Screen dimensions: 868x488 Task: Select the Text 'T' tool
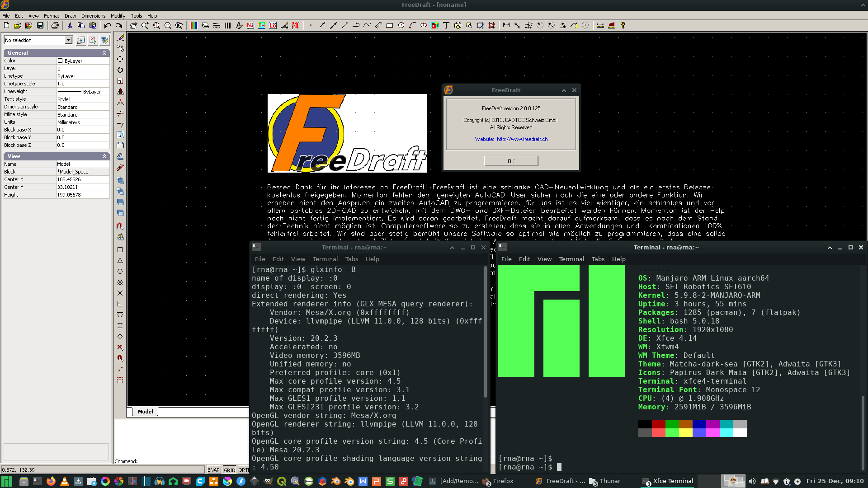[x=446, y=25]
